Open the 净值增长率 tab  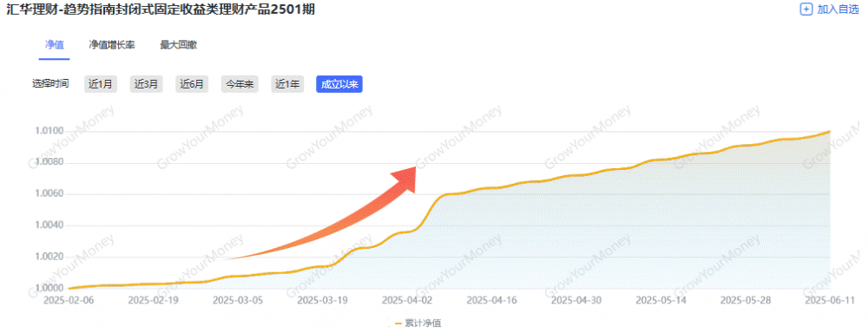point(112,45)
